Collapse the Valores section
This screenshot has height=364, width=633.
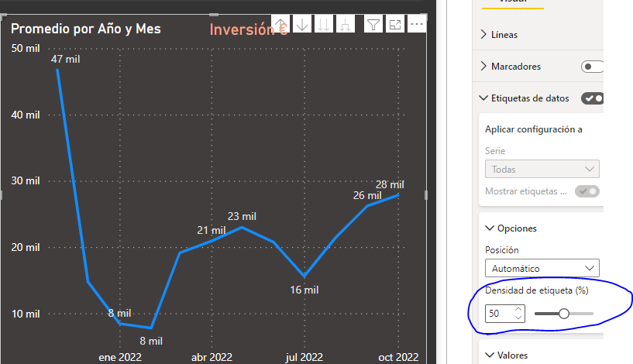pos(490,355)
